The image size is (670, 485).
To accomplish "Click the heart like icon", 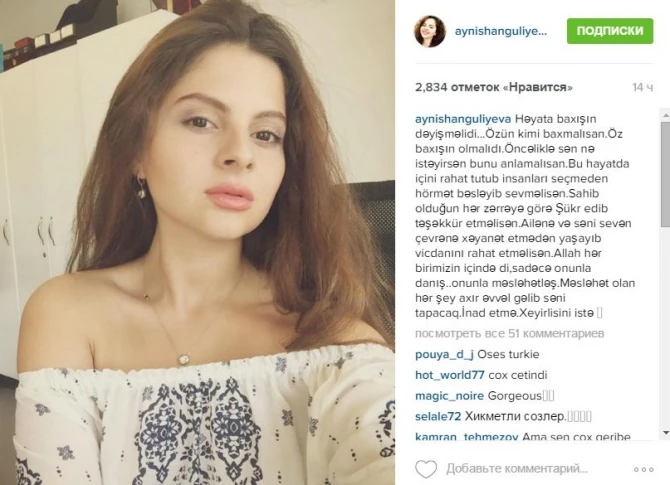I will pos(426,469).
